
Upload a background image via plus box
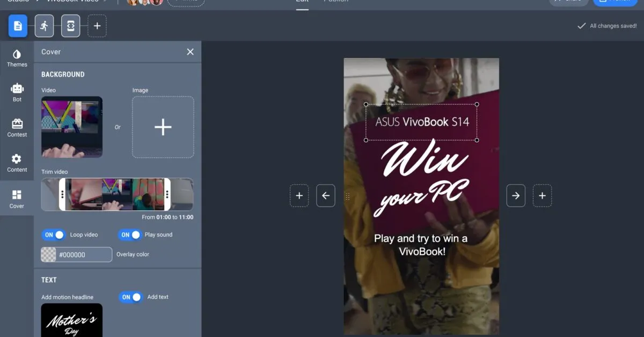163,127
